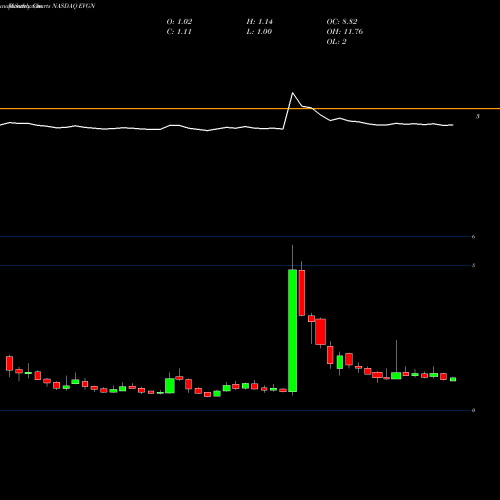Click the 'OC: 8.82' reading
The image size is (500, 500).
tap(342, 22)
